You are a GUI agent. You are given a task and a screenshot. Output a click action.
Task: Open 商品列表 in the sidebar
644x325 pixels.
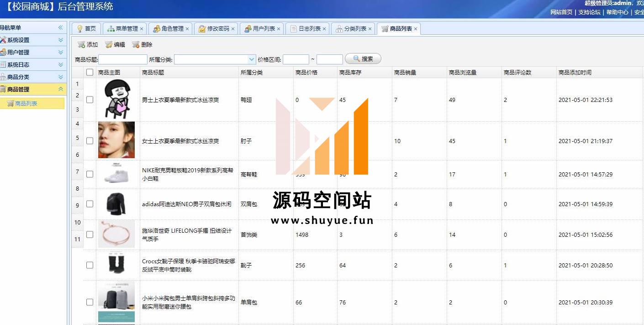tap(32, 104)
